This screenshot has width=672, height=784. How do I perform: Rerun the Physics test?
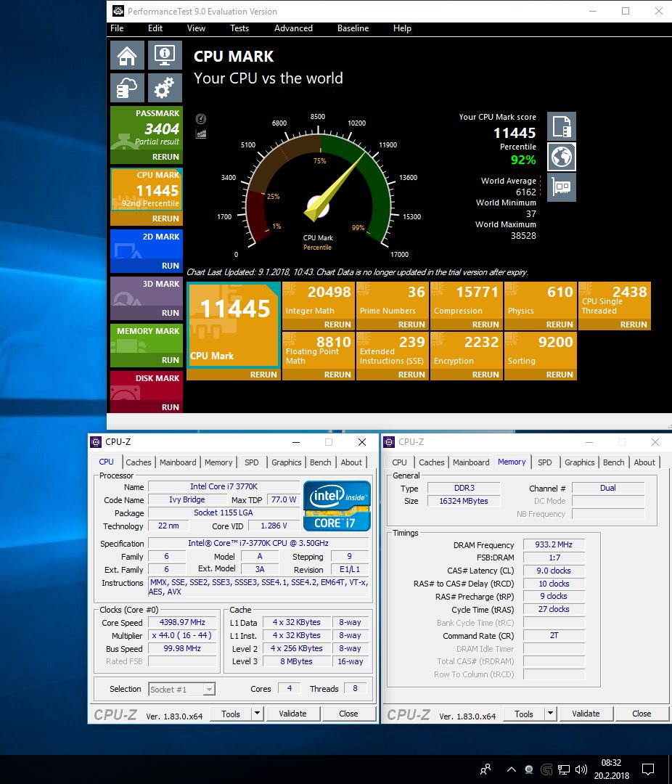[560, 324]
